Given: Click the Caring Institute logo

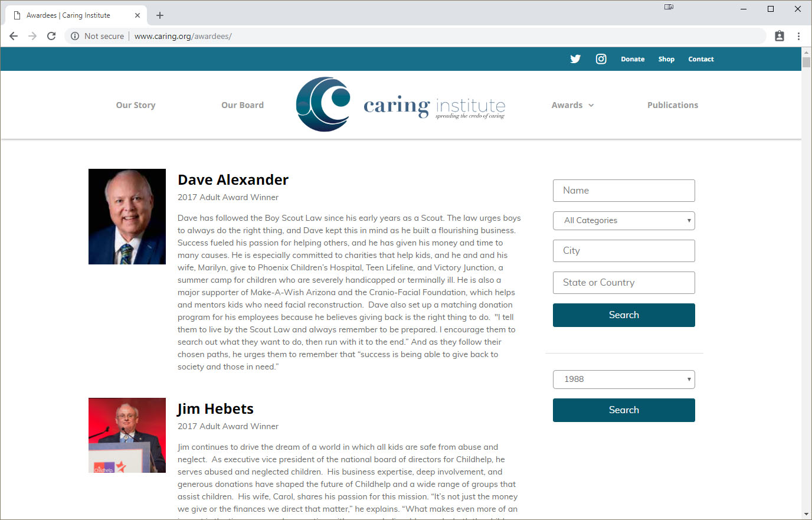Looking at the screenshot, I should click(400, 104).
